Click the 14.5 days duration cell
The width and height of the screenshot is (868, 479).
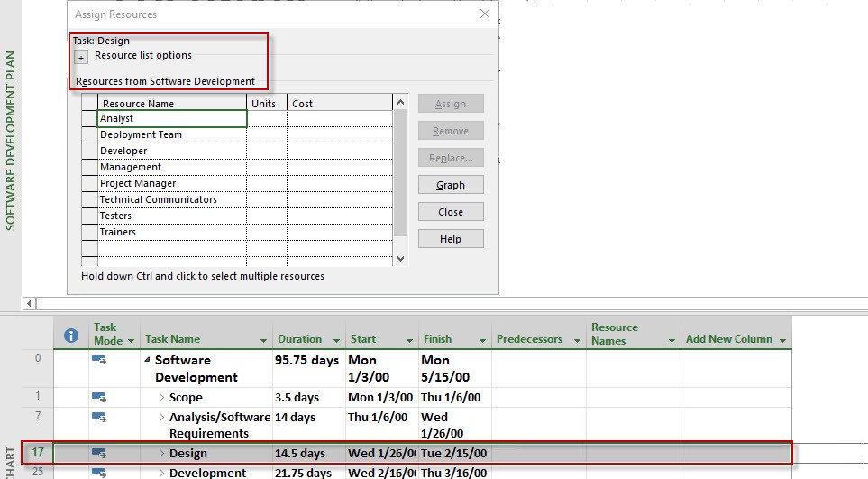point(307,454)
